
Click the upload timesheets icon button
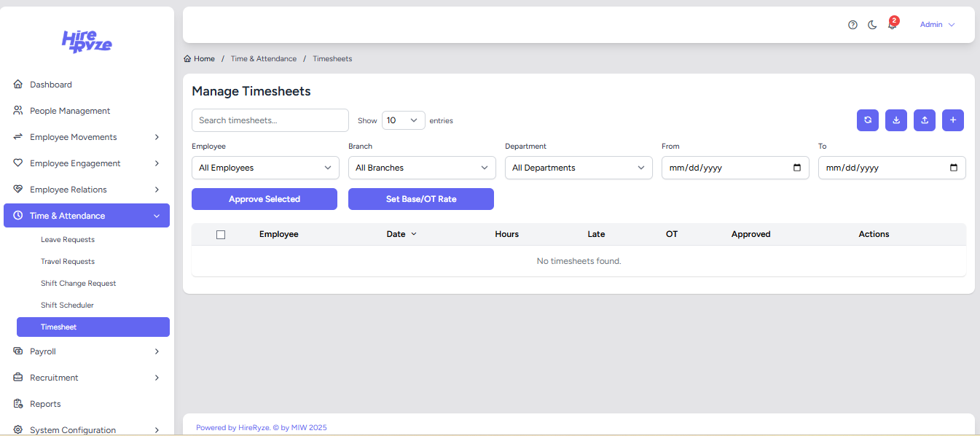point(924,120)
